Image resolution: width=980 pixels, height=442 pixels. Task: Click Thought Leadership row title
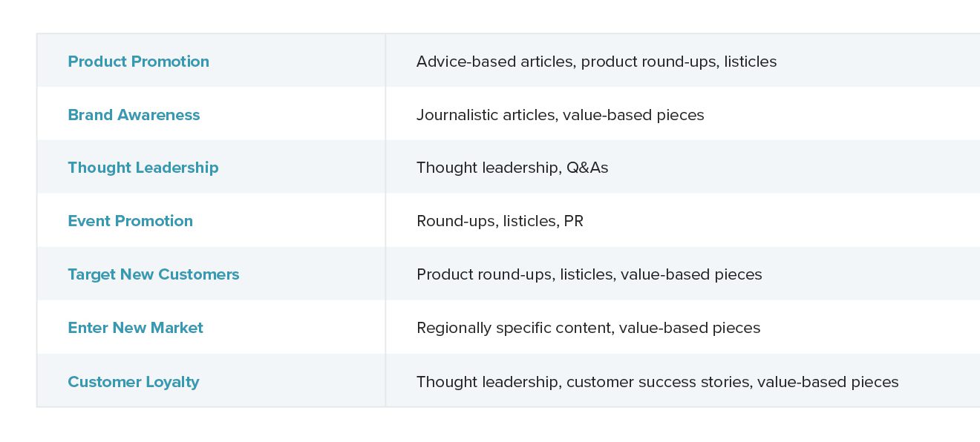coord(143,168)
